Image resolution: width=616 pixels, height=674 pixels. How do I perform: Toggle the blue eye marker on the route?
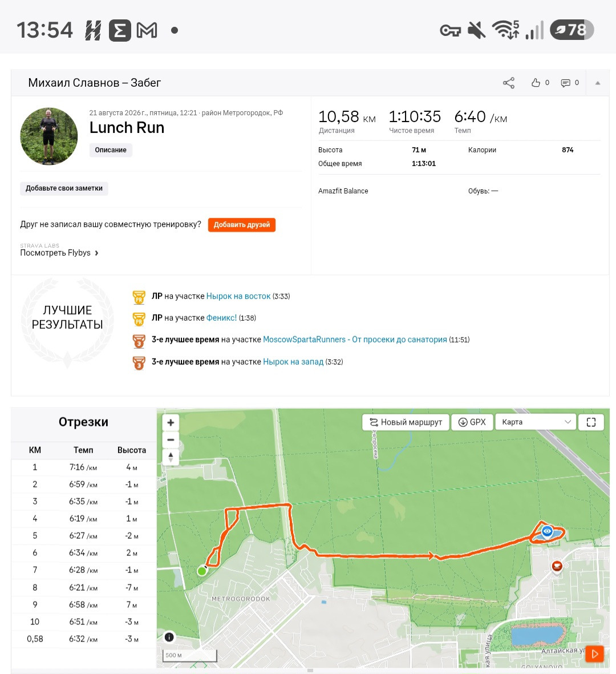click(547, 531)
